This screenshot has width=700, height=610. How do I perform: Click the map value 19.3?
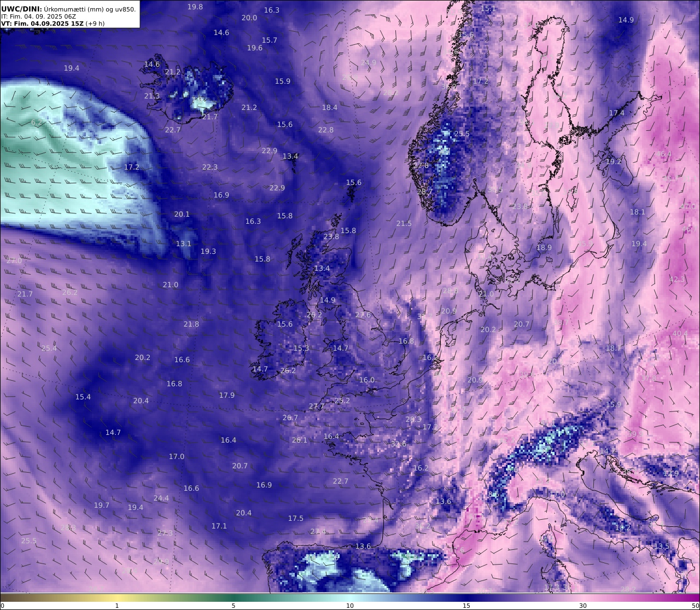(x=208, y=251)
